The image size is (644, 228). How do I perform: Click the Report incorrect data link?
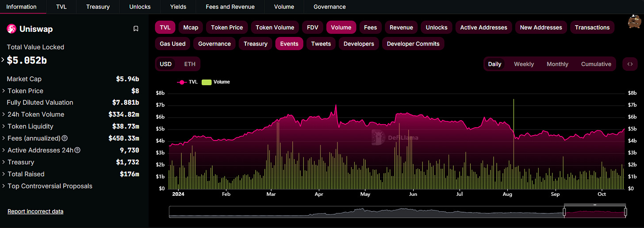tap(35, 212)
